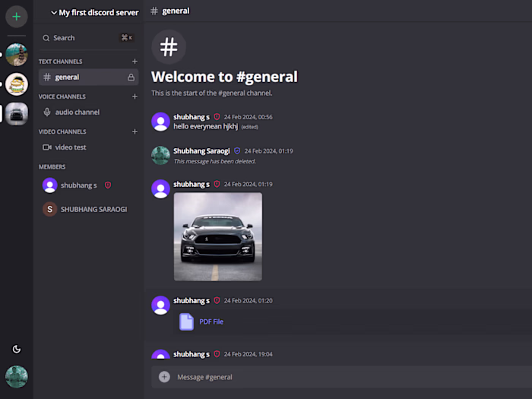Add a new video channel with plus icon
The image size is (532, 399).
[135, 131]
